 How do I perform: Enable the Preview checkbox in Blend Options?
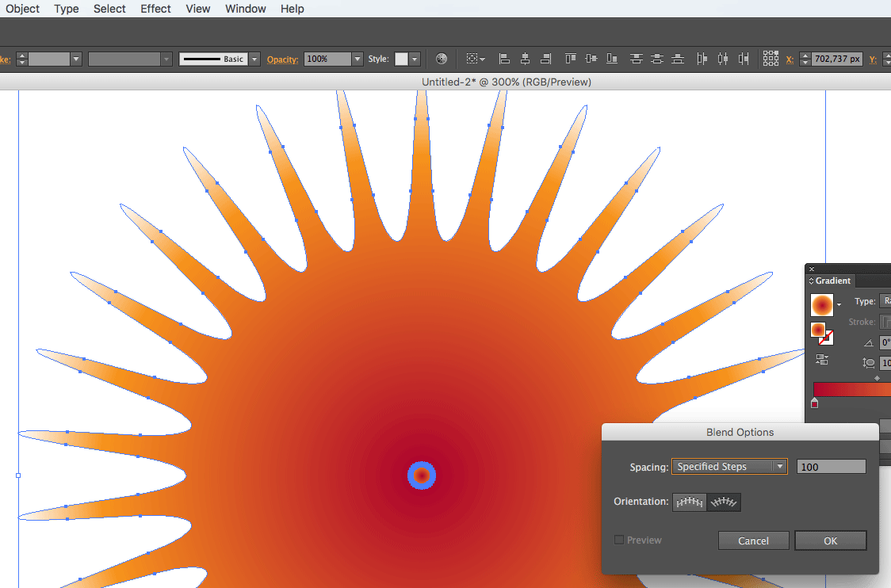click(618, 540)
